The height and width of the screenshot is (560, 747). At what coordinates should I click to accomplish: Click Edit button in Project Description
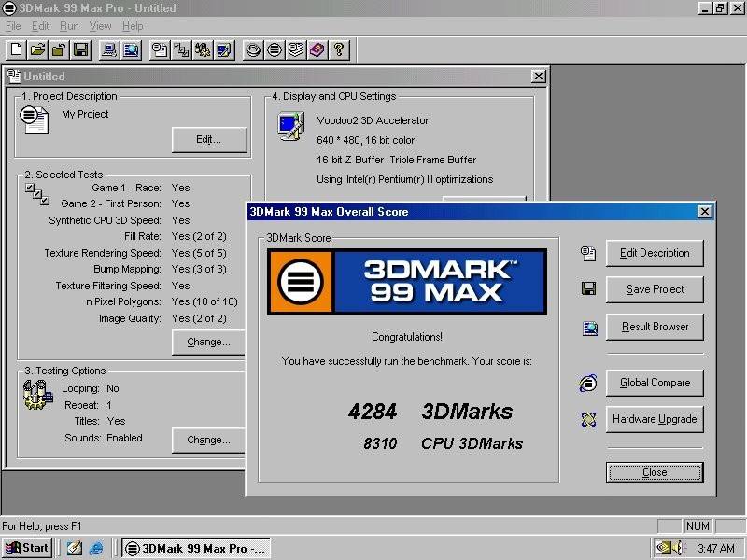[x=208, y=139]
